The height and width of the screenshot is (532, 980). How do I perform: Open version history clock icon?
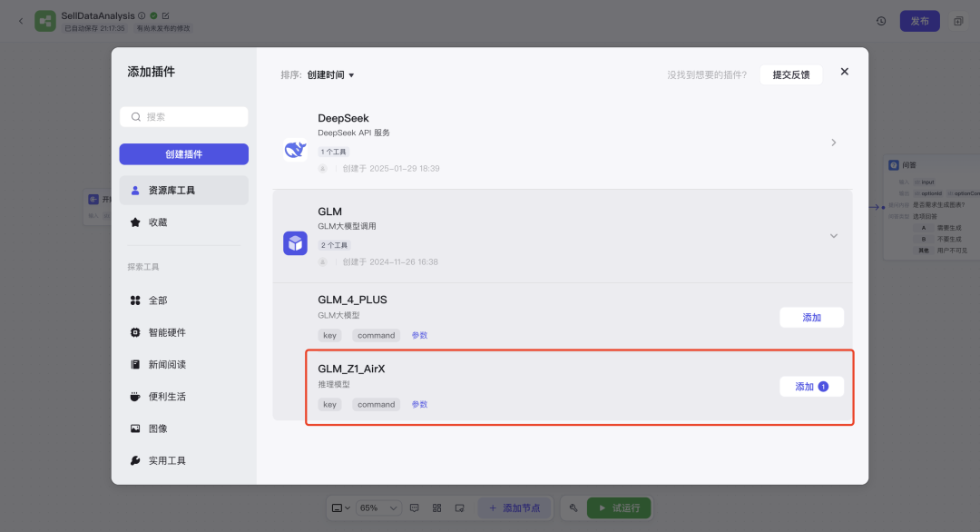point(881,21)
